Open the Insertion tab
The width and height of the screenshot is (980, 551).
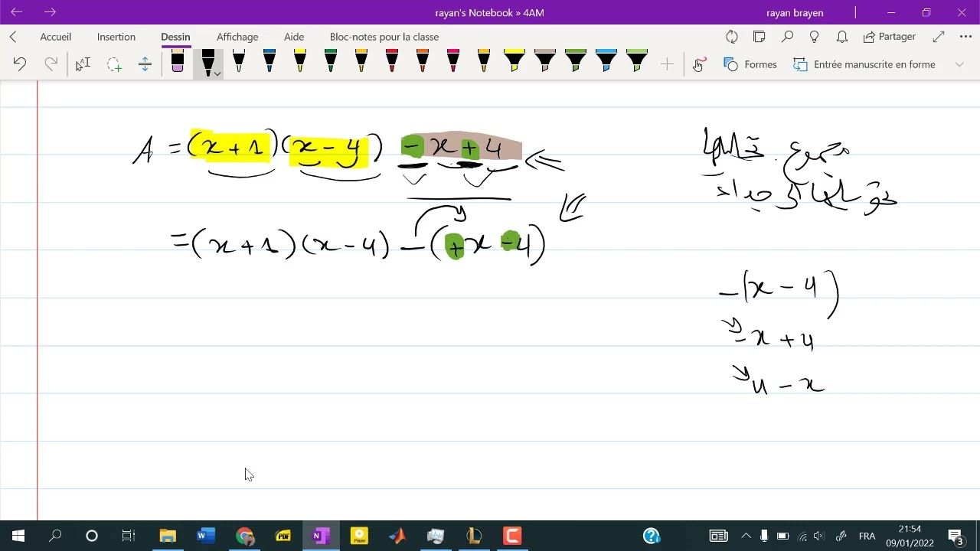coord(116,37)
